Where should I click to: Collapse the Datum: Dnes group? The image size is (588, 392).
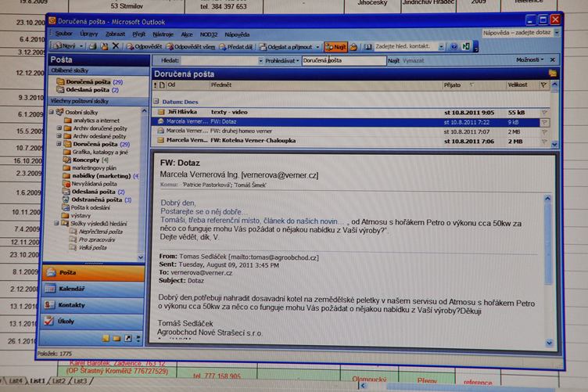point(156,101)
